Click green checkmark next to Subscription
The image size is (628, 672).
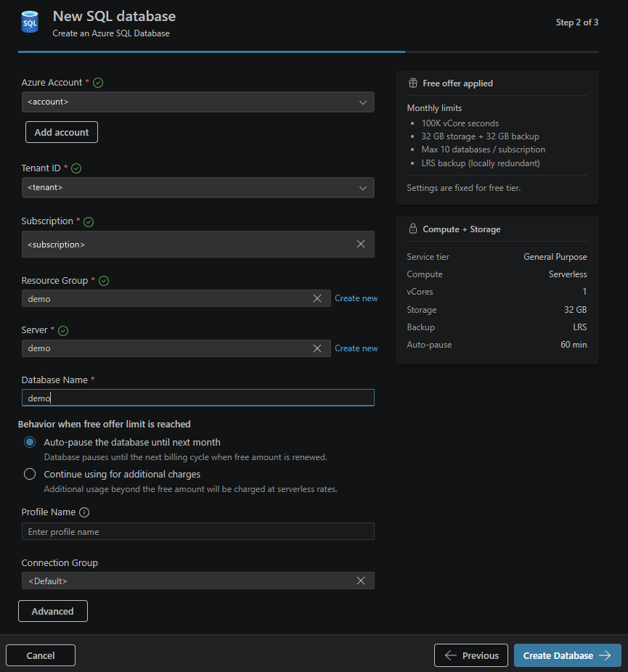coord(89,222)
